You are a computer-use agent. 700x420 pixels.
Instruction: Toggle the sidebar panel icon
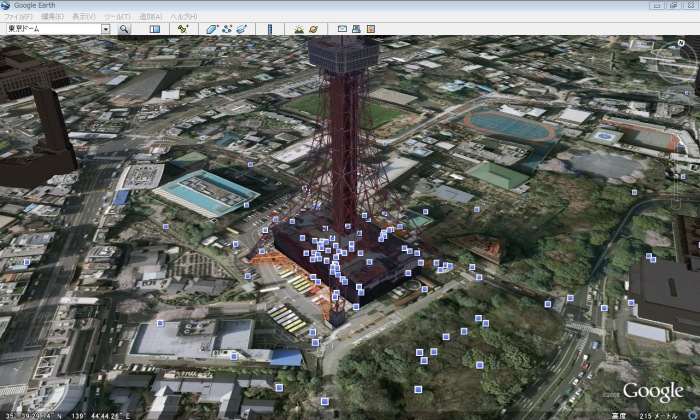[154, 29]
